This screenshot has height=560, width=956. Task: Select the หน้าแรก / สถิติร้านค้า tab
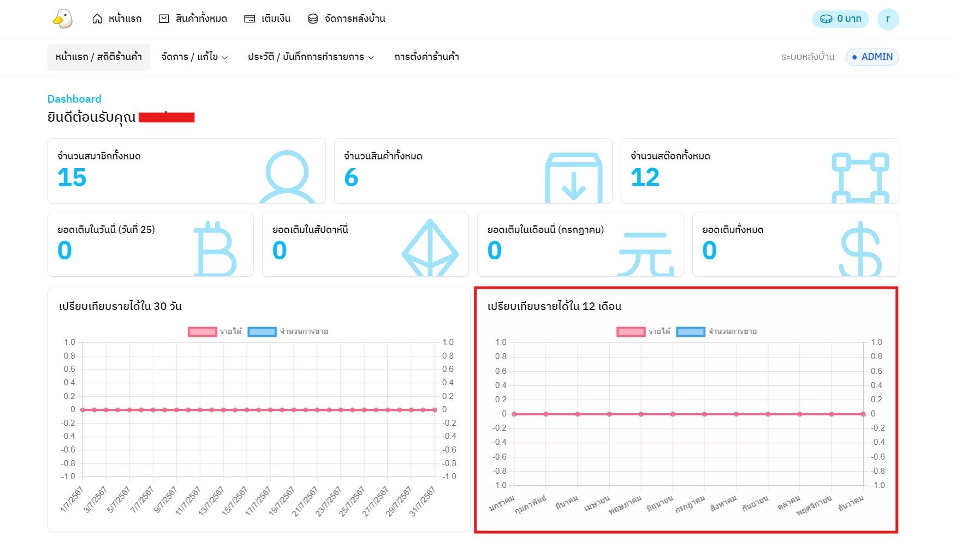tap(99, 57)
